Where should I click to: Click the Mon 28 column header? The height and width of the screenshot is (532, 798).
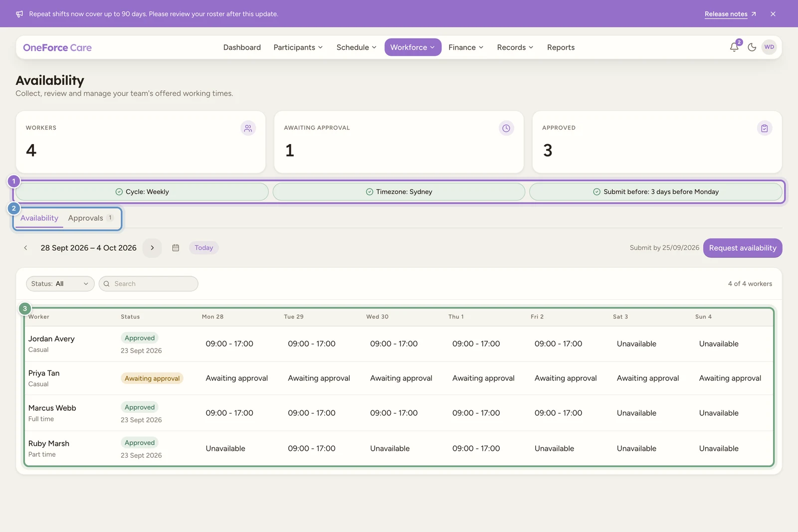pyautogui.click(x=212, y=317)
